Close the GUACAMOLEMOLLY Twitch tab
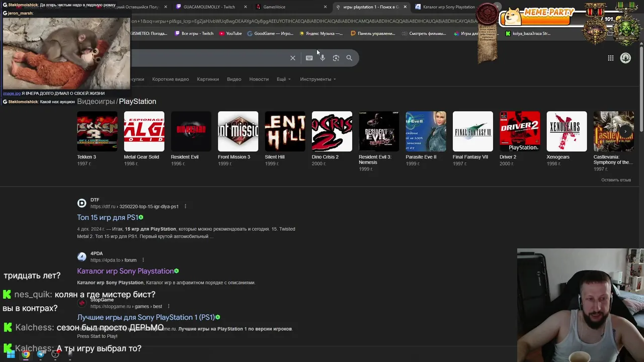The image size is (644, 362). click(x=246, y=7)
